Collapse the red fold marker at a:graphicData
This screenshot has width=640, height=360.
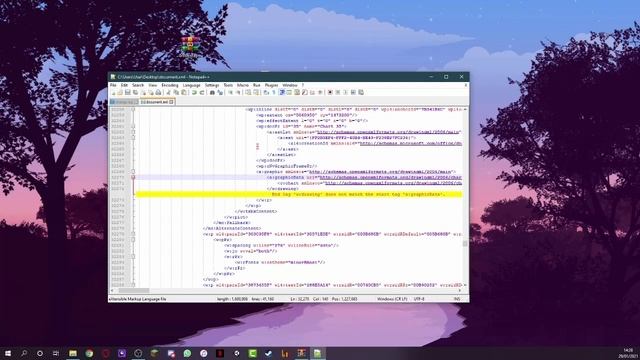coord(133,178)
